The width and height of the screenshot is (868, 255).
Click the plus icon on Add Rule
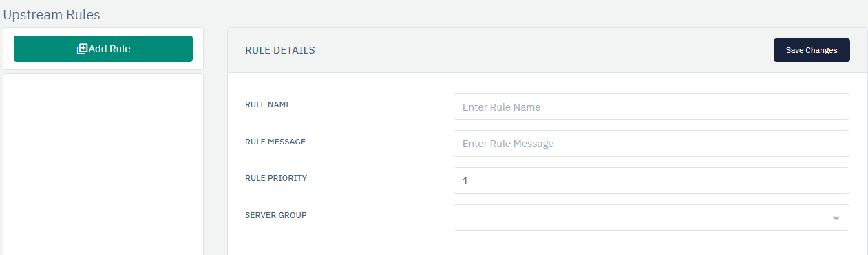click(x=82, y=49)
